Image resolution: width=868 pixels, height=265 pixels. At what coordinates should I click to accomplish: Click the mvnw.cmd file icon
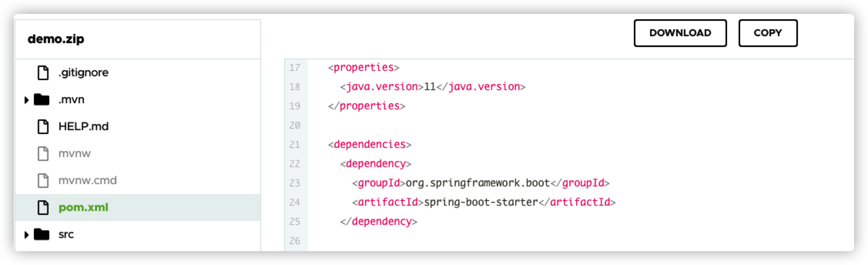[x=43, y=180]
